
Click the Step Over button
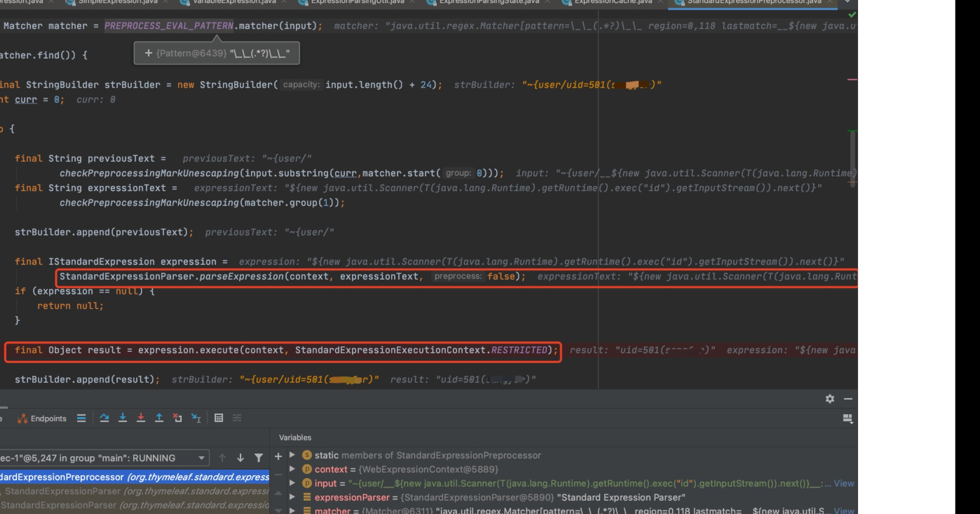(x=104, y=418)
